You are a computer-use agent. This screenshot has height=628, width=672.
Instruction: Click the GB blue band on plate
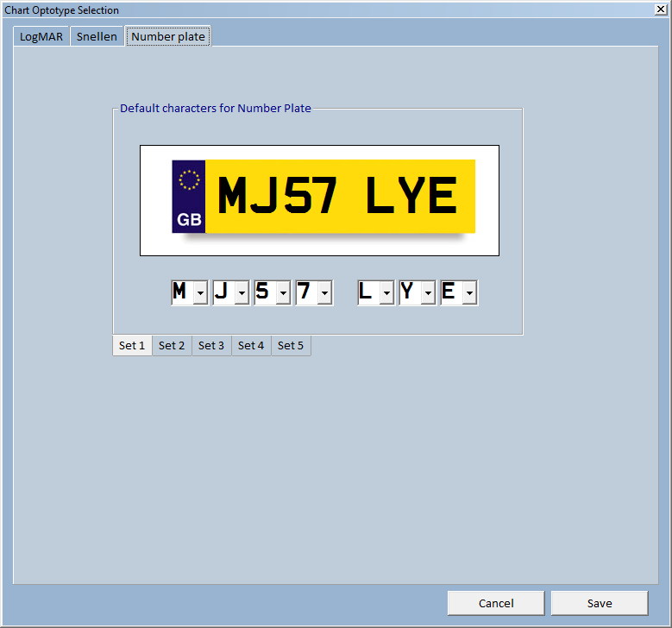click(189, 197)
